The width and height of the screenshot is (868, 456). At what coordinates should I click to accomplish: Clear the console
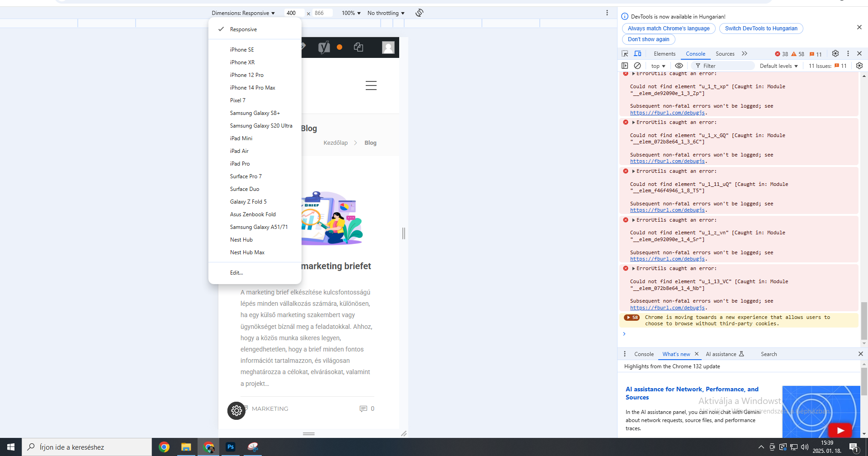[x=637, y=66]
